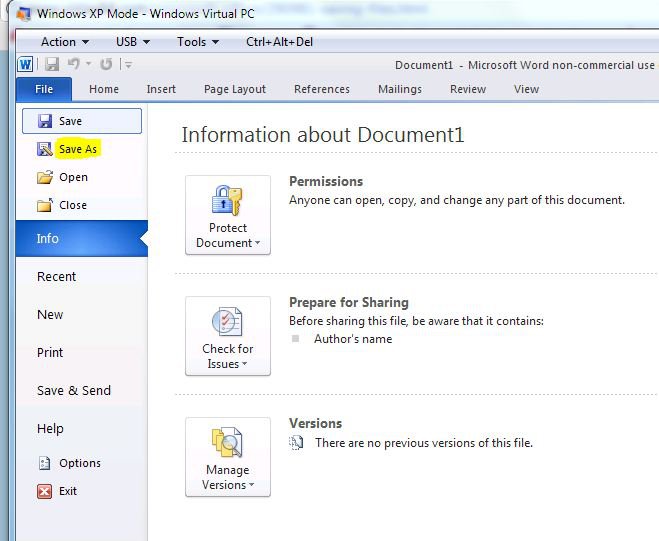Click the Word application icon in title bar
This screenshot has height=541, width=659.
coord(25,65)
